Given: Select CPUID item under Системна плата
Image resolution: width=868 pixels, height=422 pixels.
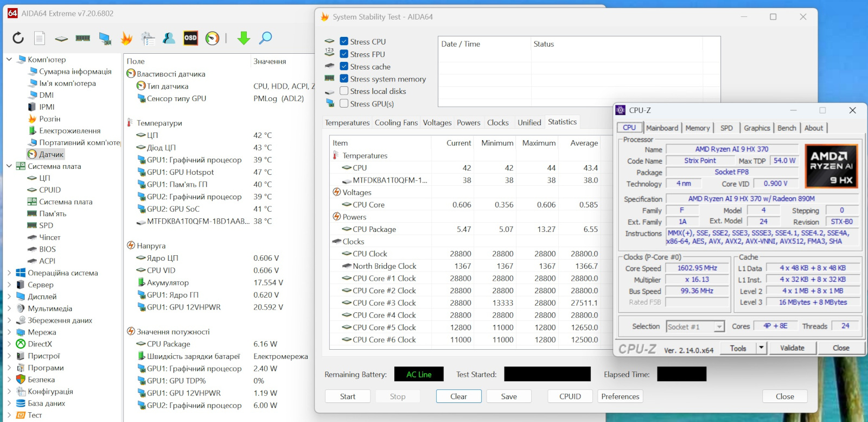Looking at the screenshot, I should (x=44, y=190).
